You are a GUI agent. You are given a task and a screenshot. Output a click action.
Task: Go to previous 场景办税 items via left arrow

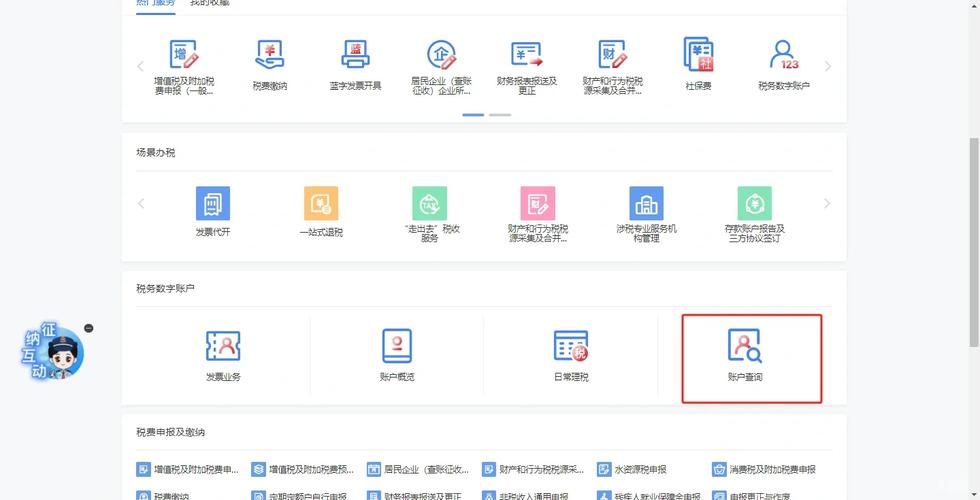pos(140,203)
